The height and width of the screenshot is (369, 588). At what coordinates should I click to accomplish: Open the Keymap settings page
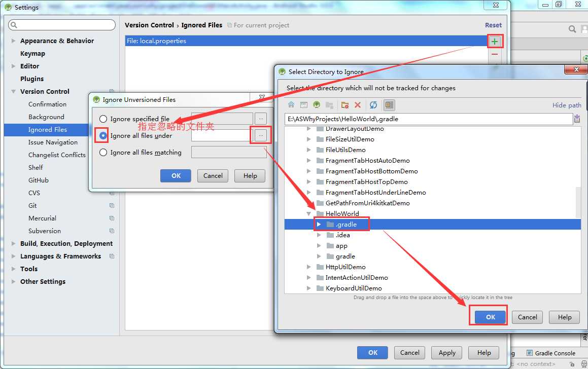32,53
